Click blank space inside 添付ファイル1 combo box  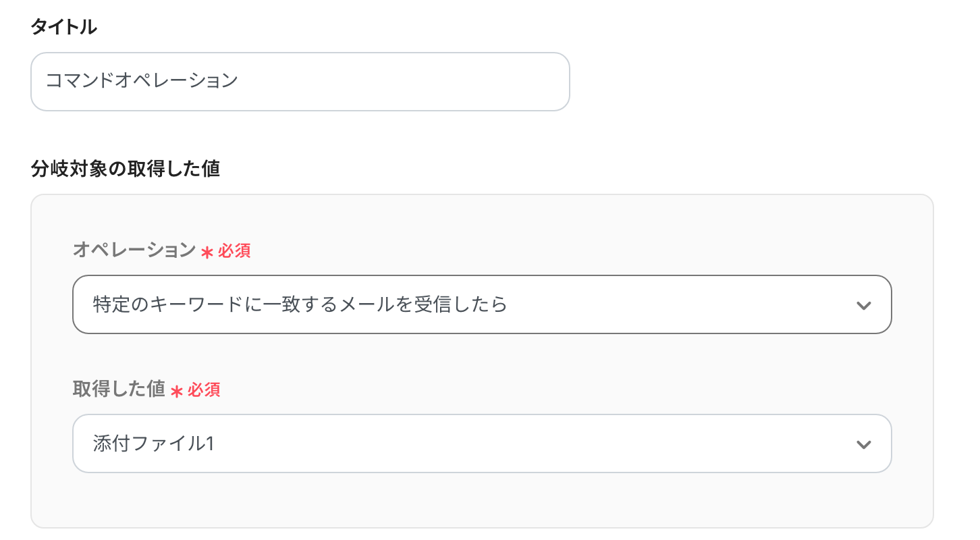540,443
